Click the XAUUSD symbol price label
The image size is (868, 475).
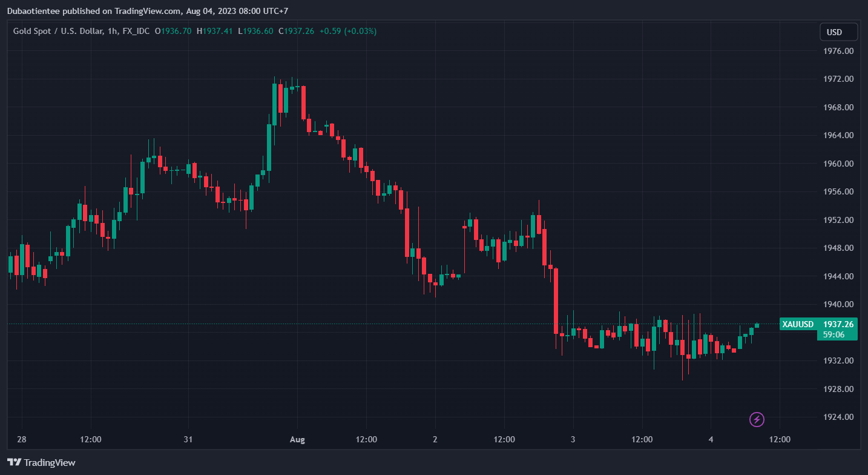(798, 324)
